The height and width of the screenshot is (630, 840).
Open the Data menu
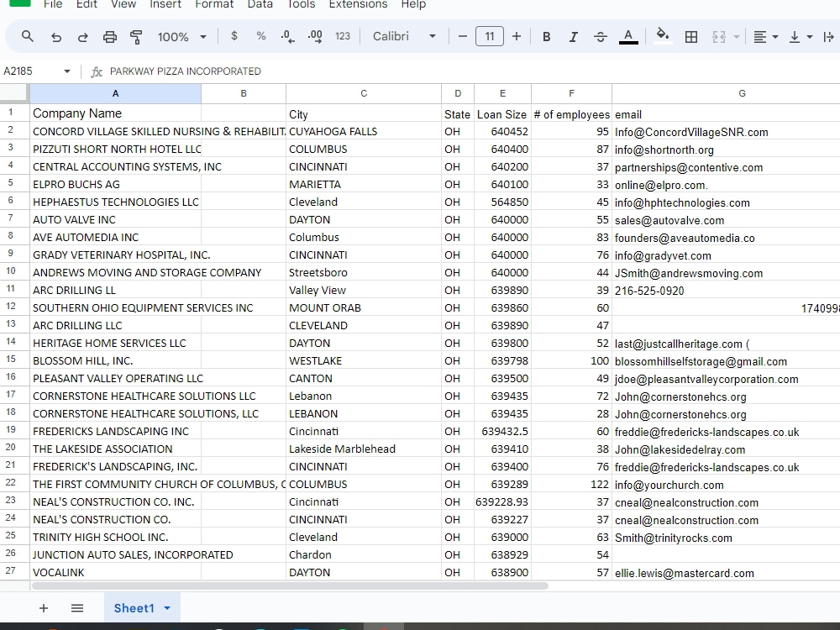point(260,4)
